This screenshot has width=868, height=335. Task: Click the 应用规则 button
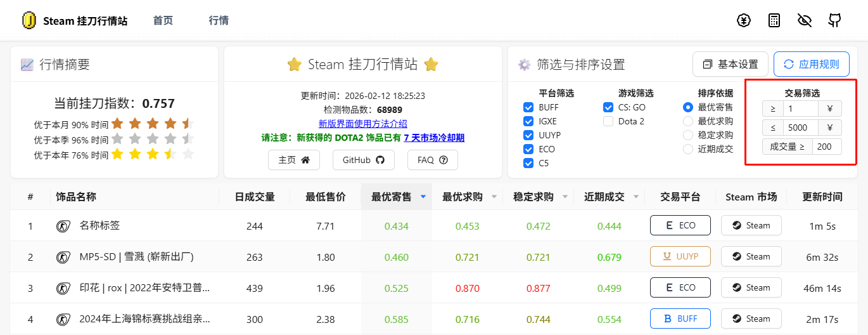[x=812, y=64]
